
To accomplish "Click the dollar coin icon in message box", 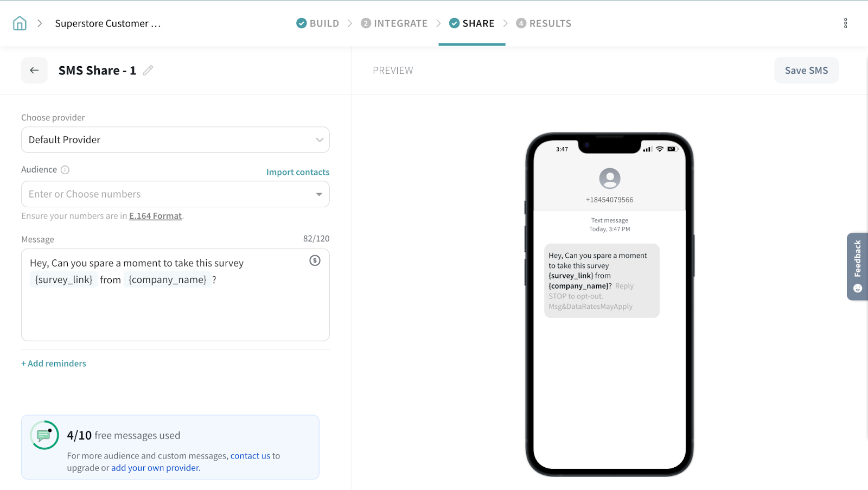I will coord(315,260).
